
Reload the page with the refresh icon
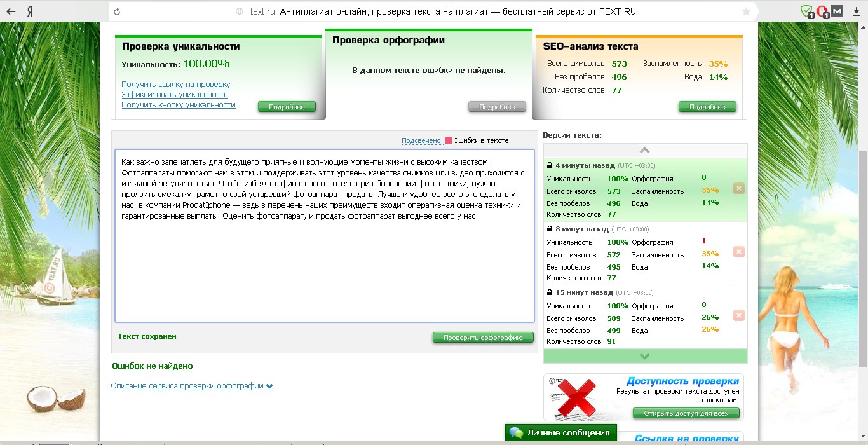(x=116, y=11)
